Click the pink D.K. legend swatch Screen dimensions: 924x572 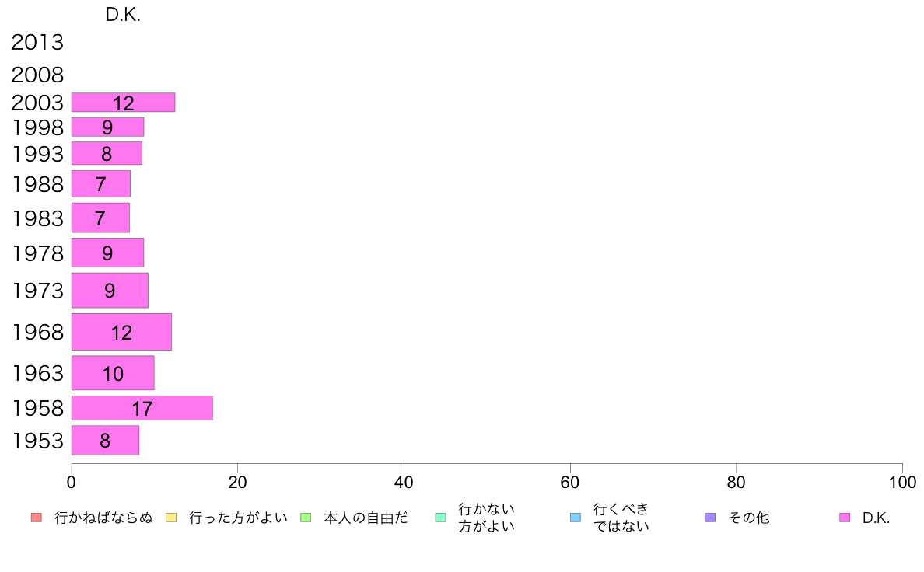coord(845,518)
